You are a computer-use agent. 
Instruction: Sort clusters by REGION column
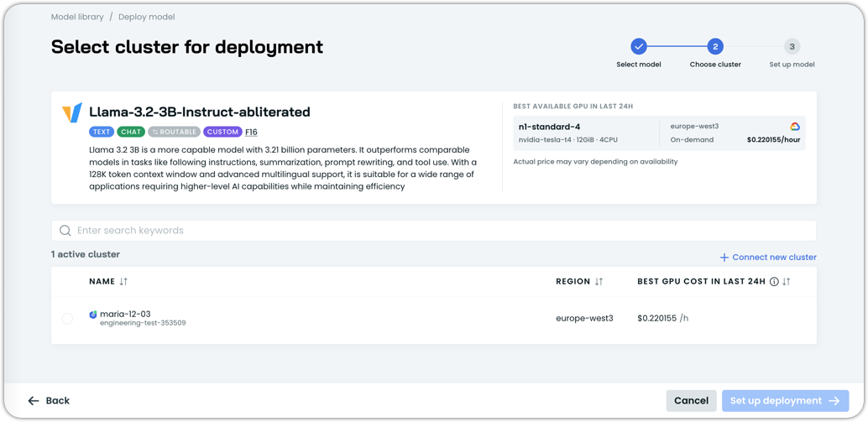[599, 282]
